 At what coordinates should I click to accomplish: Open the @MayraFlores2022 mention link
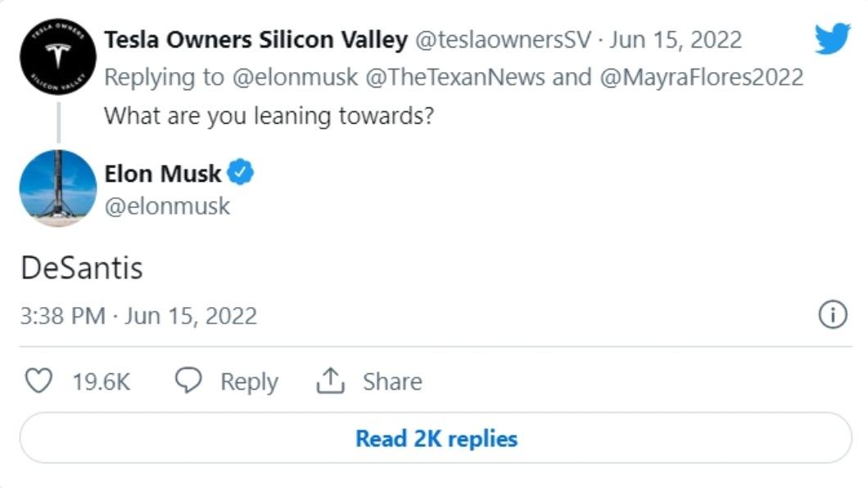(x=702, y=77)
